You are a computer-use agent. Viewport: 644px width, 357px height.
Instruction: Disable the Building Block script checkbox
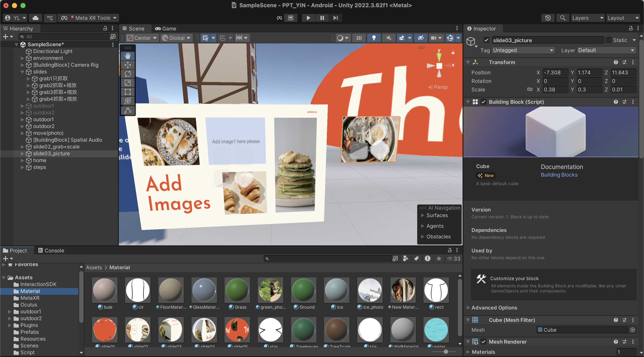[483, 102]
